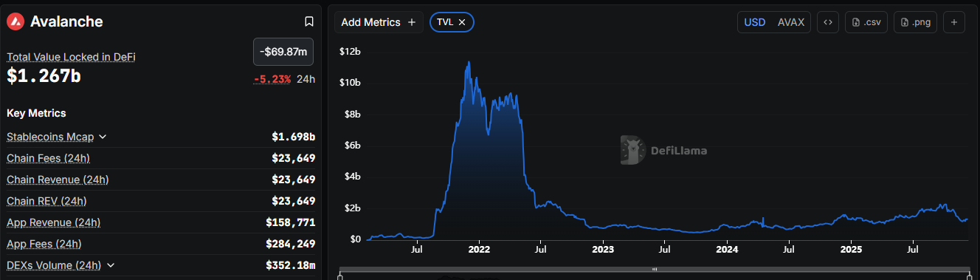This screenshot has width=980, height=280.
Task: Switch chart denomination to AVAX
Action: coord(791,22)
